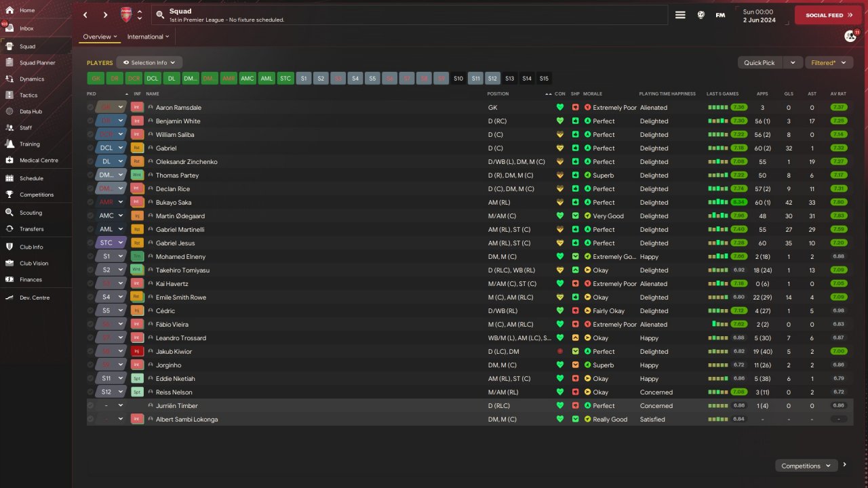Switch to the International tab

pos(149,37)
